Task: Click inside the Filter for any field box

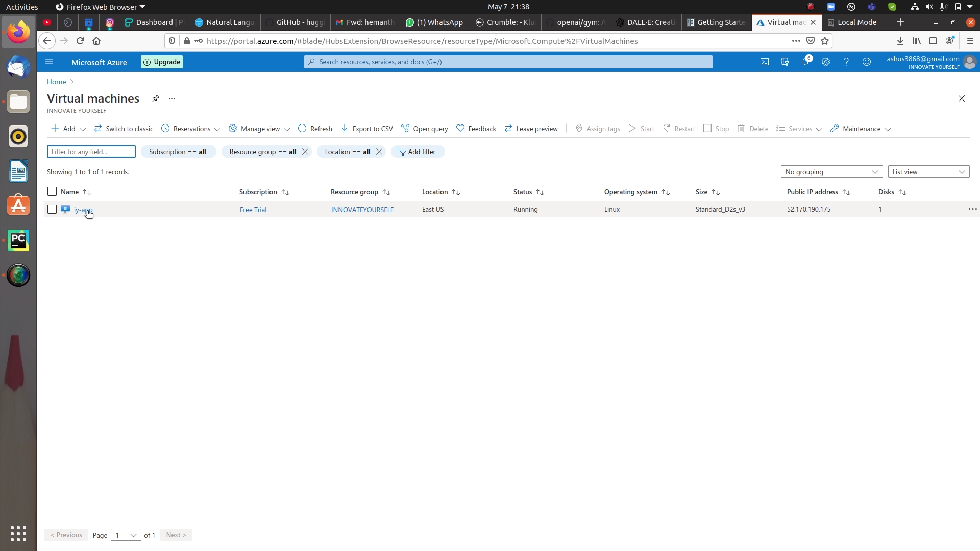Action: [x=91, y=152]
